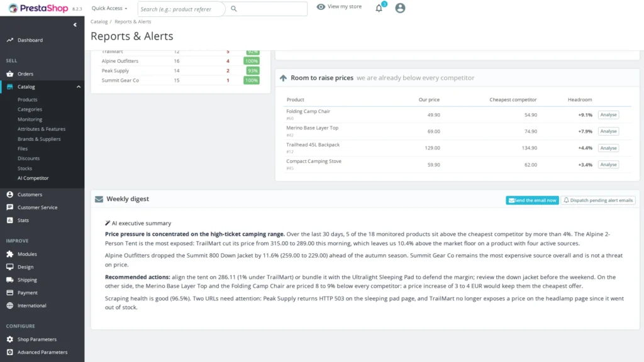Image resolution: width=644 pixels, height=362 pixels.
Task: Click the Room to raise prices arrow icon
Action: point(284,78)
